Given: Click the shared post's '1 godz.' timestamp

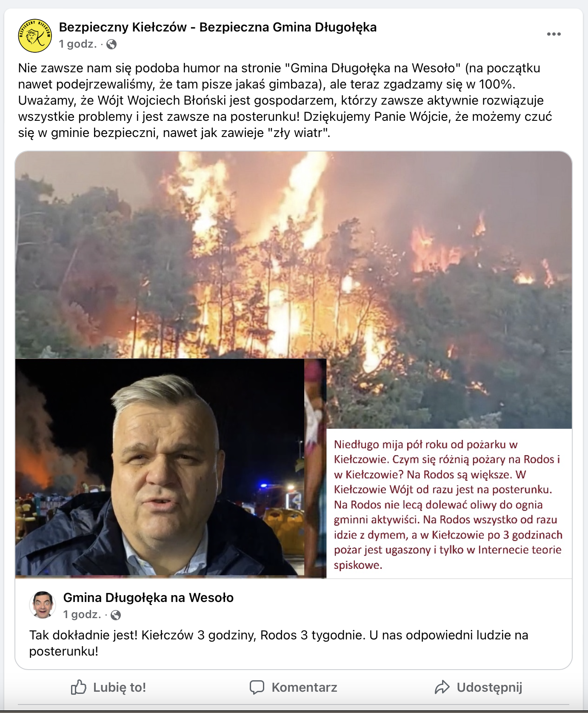Looking at the screenshot, I should [x=82, y=615].
